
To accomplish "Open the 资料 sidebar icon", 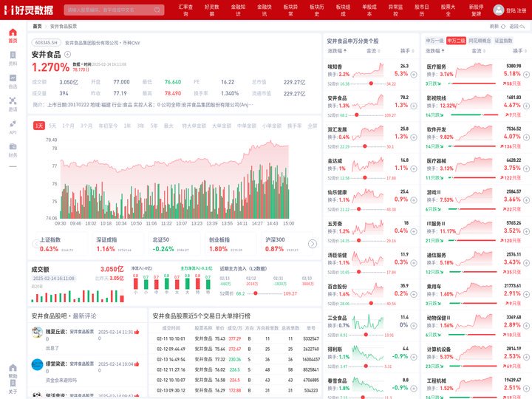I will (x=13, y=55).
